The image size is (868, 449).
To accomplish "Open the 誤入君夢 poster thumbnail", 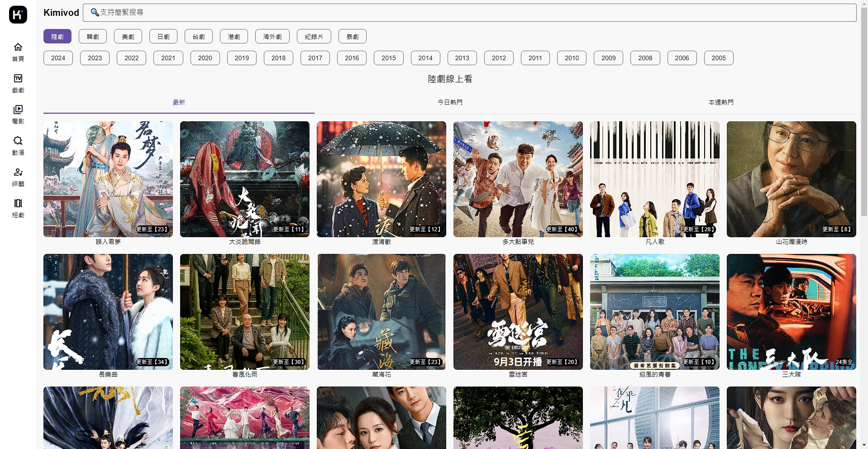I will [108, 179].
